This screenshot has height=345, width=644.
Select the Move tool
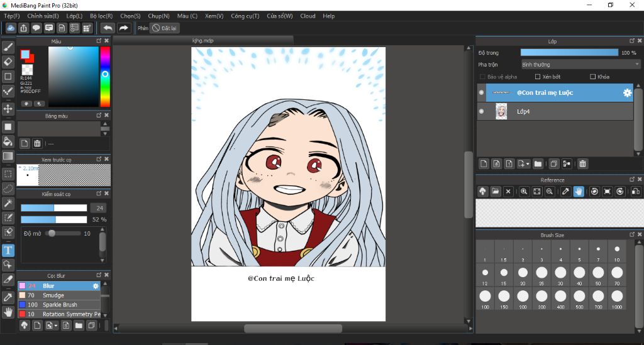click(x=8, y=109)
